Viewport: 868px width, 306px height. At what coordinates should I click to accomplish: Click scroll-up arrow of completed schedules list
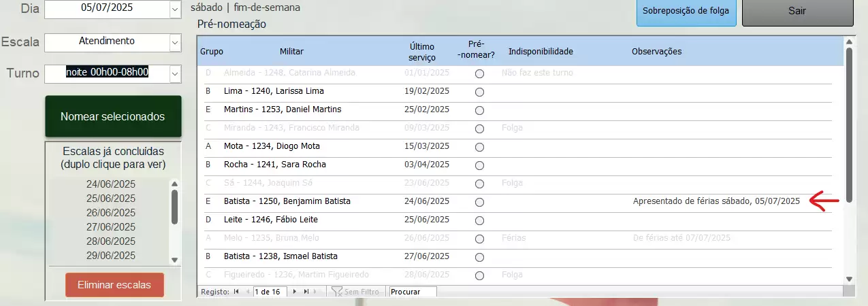174,184
